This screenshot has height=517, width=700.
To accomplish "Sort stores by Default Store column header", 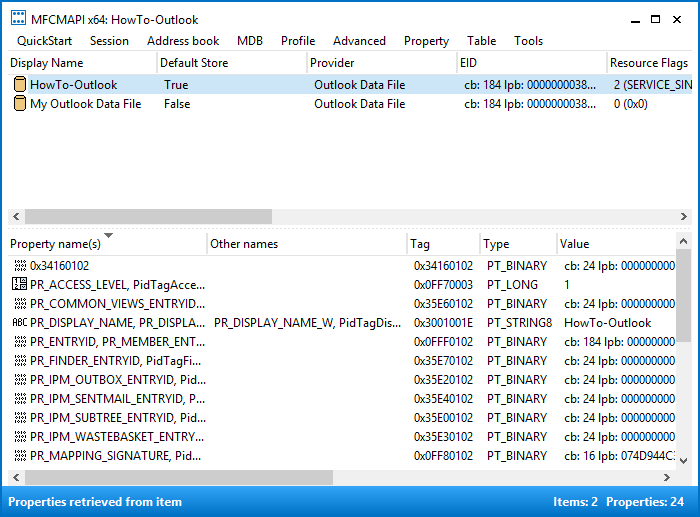I will (232, 63).
